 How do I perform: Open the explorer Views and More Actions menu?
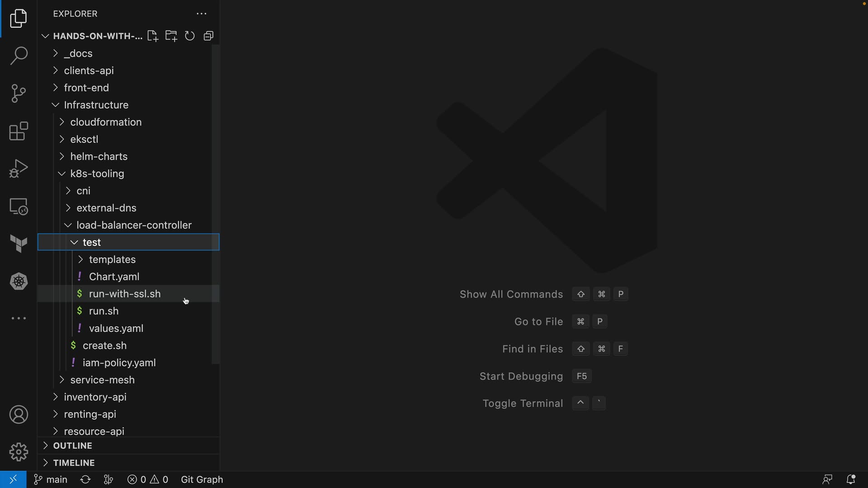point(202,14)
